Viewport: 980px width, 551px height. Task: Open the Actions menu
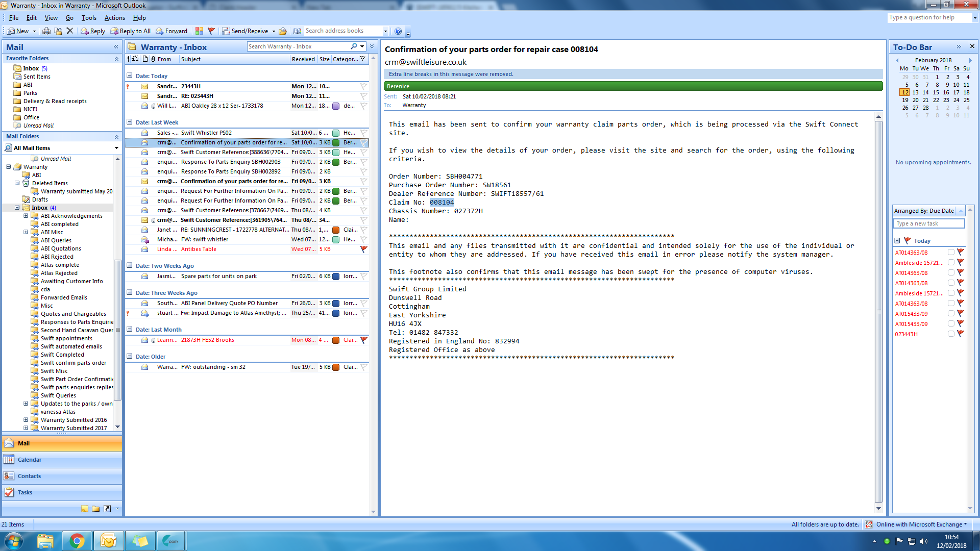pyautogui.click(x=114, y=18)
